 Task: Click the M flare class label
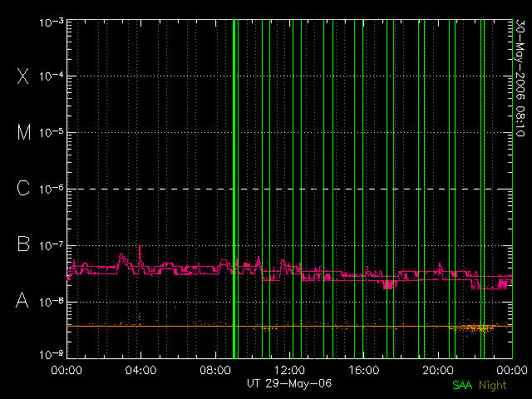[x=24, y=132]
